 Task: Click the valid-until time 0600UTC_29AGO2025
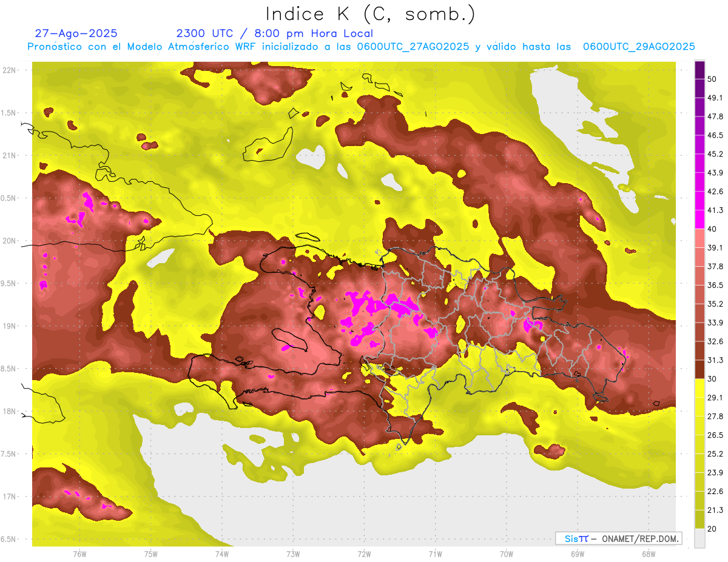639,47
